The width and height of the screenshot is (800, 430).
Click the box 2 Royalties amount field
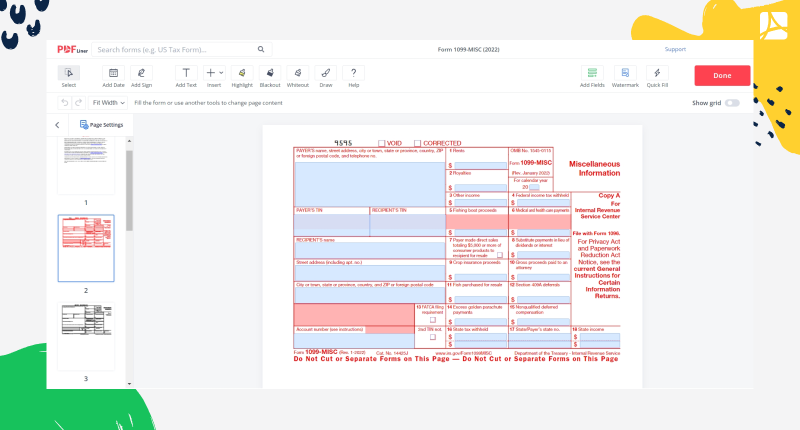coord(481,188)
